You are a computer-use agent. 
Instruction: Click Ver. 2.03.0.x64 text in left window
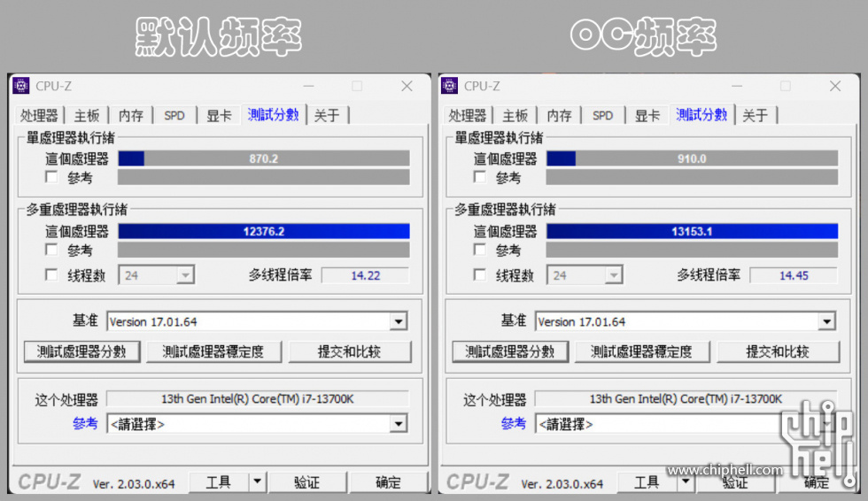tap(134, 484)
